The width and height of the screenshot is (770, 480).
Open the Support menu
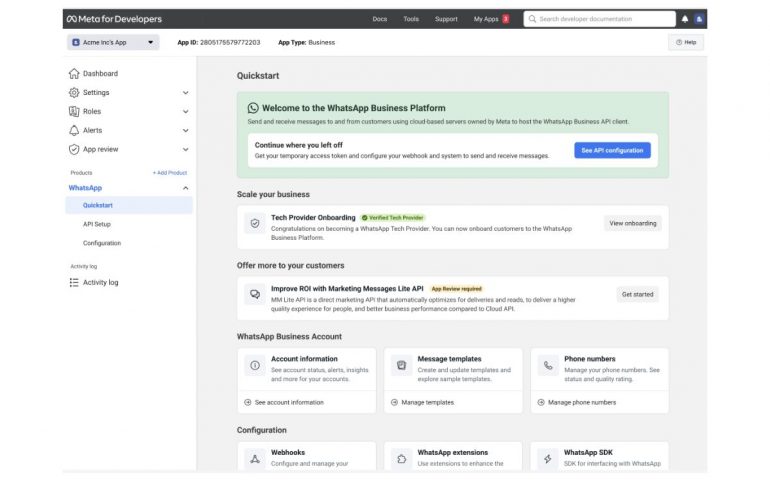446,19
